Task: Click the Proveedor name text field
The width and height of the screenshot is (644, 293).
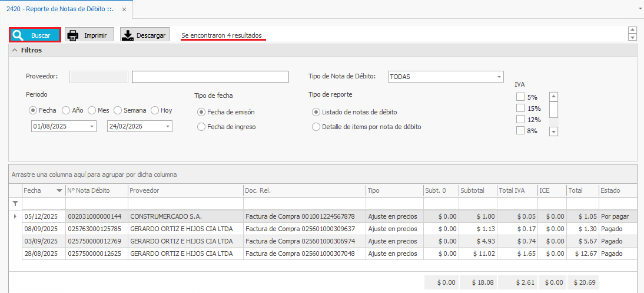Action: 210,77
